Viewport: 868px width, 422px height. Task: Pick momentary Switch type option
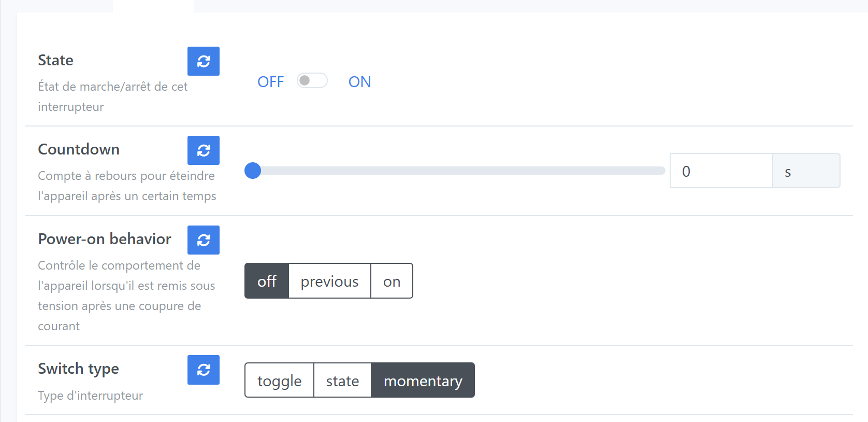click(x=423, y=381)
